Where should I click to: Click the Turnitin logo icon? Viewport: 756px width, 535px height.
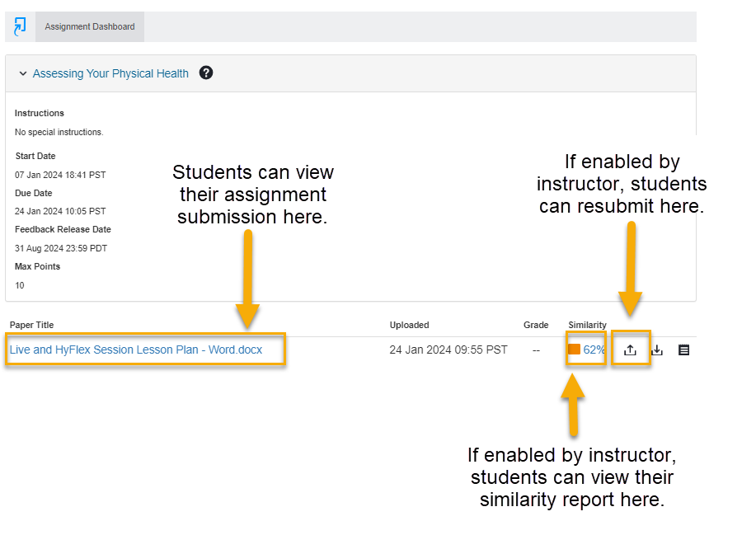tap(20, 26)
